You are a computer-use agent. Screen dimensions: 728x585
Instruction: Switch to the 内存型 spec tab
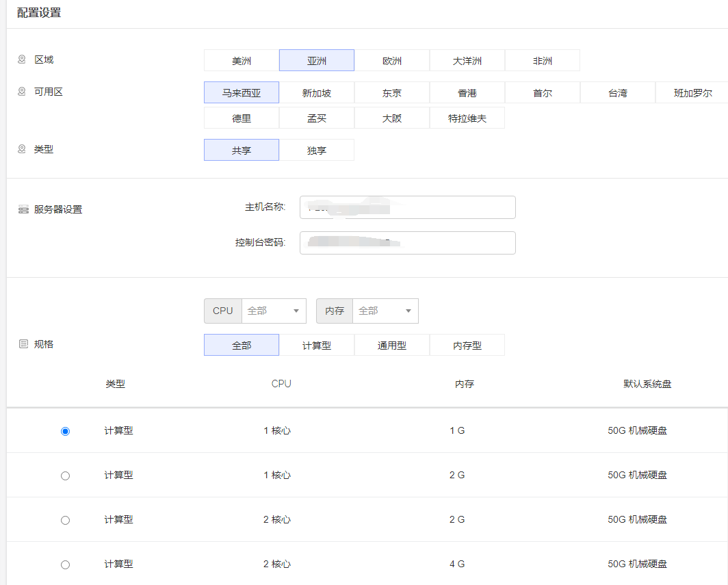(x=467, y=346)
